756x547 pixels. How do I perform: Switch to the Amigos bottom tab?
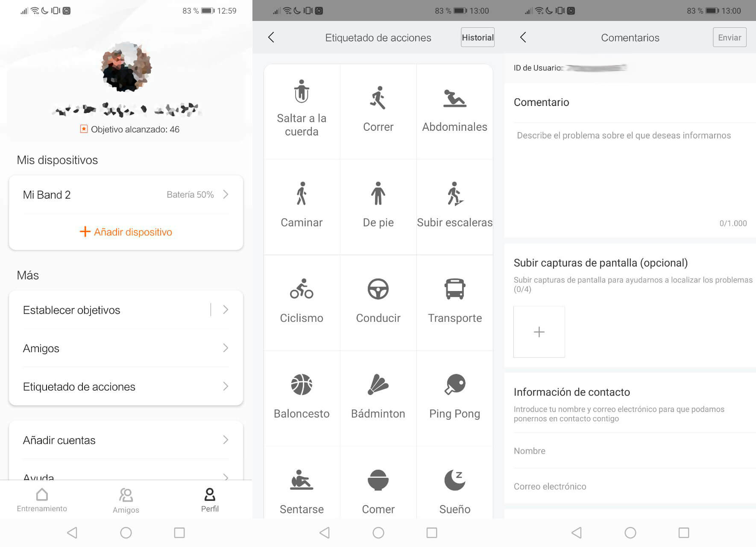126,501
